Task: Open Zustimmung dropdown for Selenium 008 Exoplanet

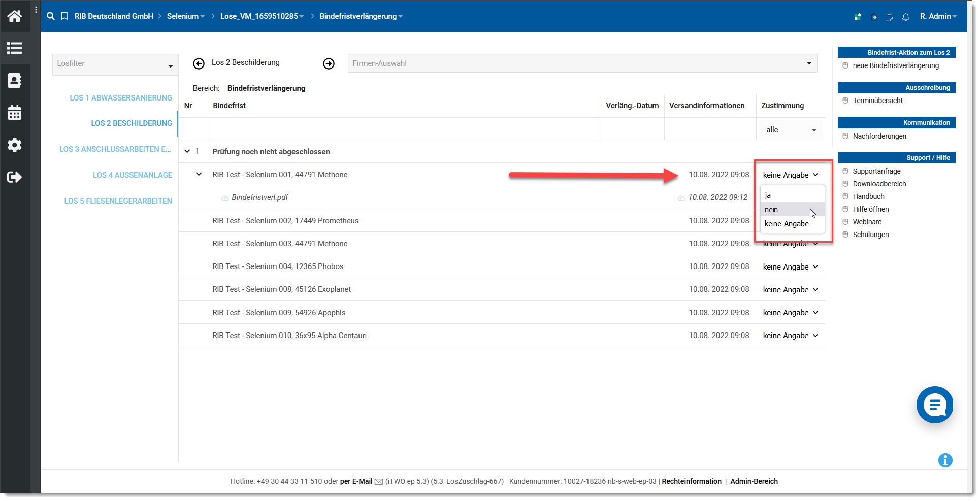Action: tap(791, 290)
